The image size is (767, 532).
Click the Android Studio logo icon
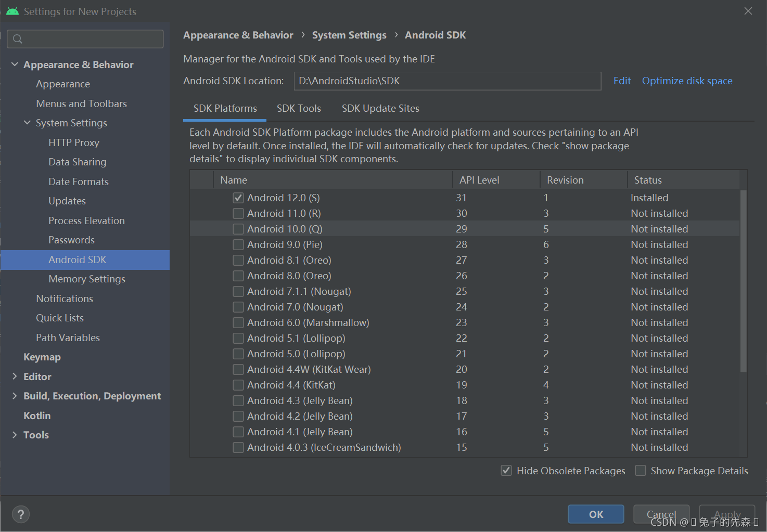pos(12,11)
